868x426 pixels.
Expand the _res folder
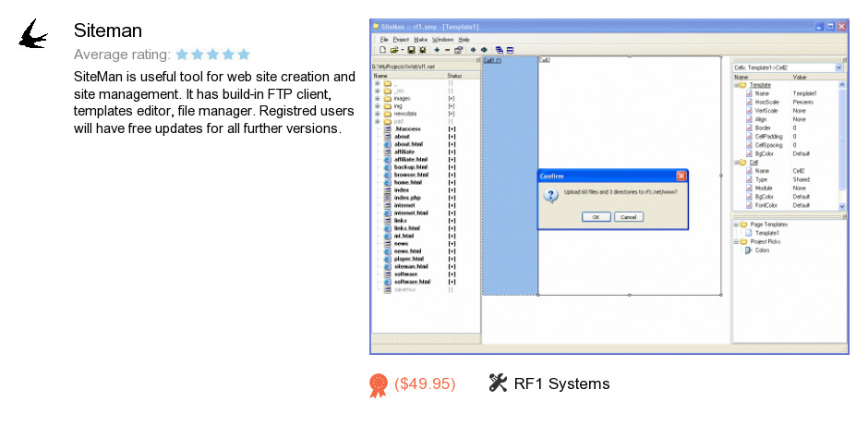[x=378, y=91]
